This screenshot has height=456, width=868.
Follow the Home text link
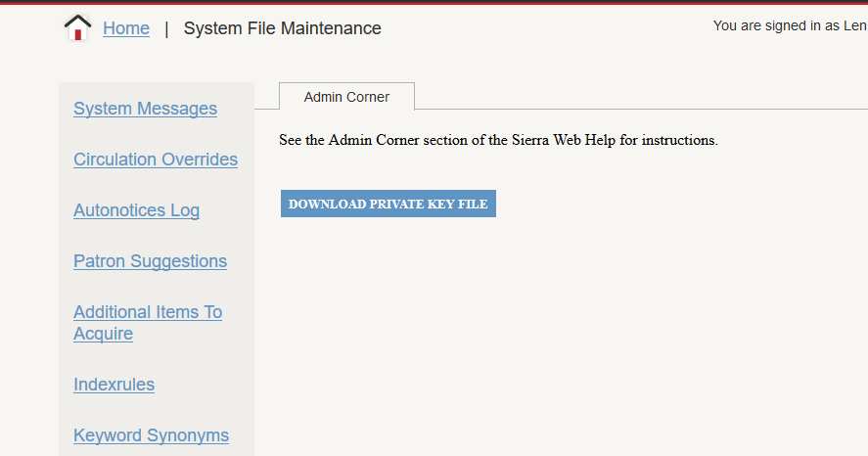tap(126, 28)
